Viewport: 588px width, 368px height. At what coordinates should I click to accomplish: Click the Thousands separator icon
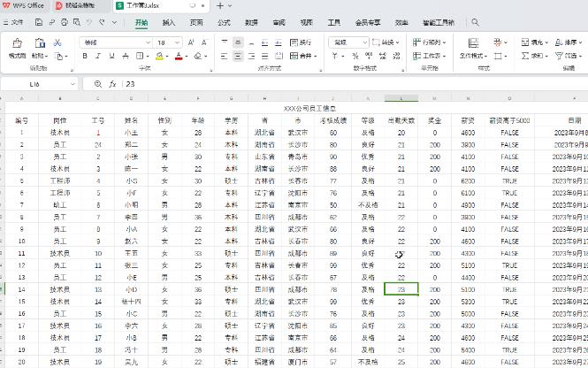coord(369,57)
